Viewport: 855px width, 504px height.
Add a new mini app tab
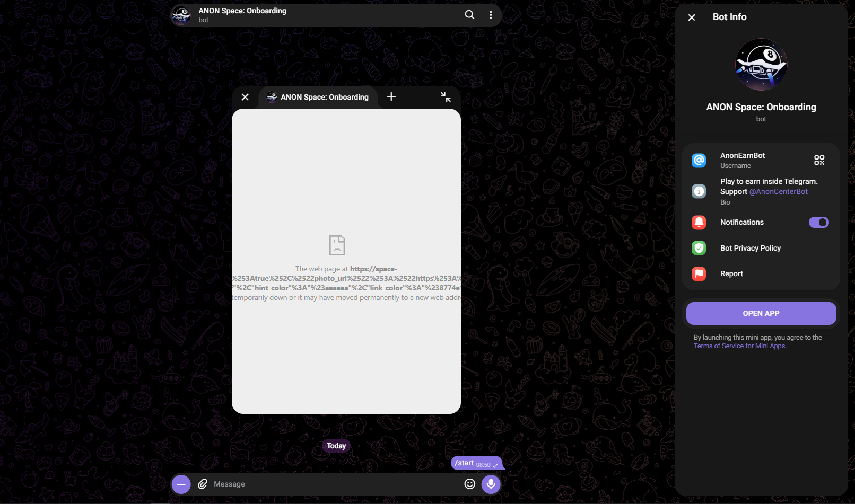[x=391, y=96]
